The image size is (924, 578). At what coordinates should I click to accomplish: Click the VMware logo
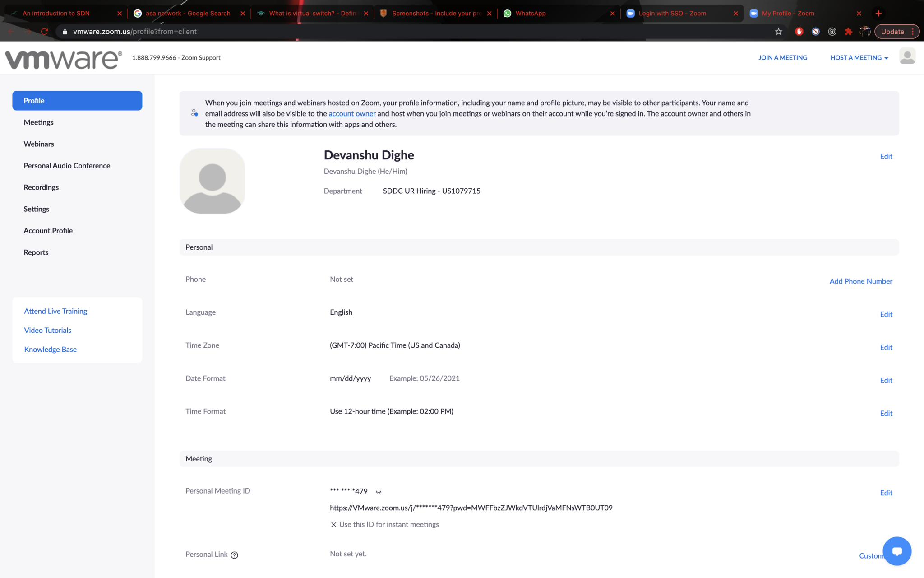tap(64, 59)
